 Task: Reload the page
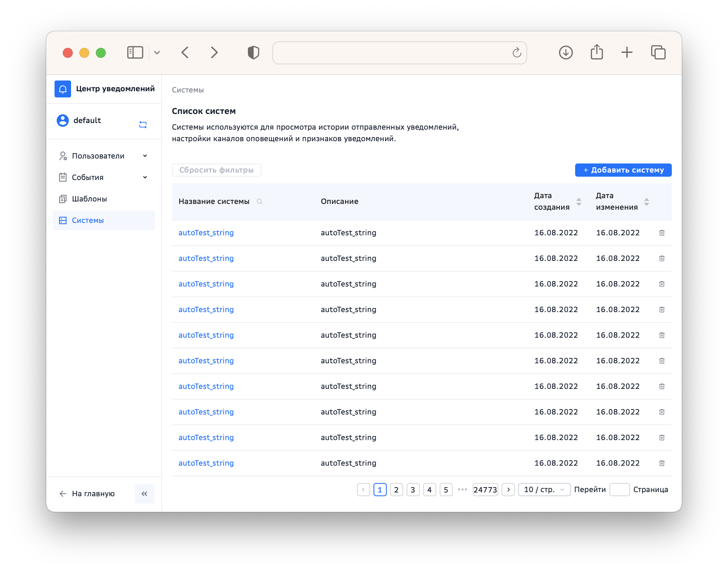[x=517, y=52]
